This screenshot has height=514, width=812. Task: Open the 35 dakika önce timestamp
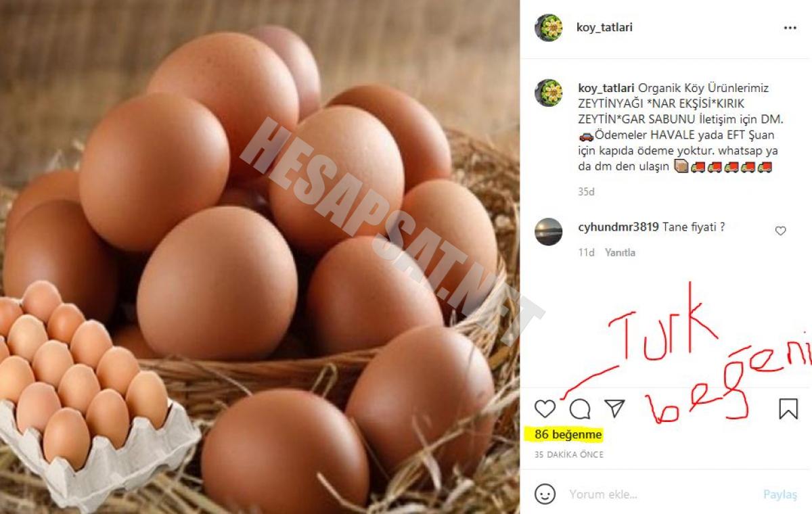pyautogui.click(x=568, y=454)
